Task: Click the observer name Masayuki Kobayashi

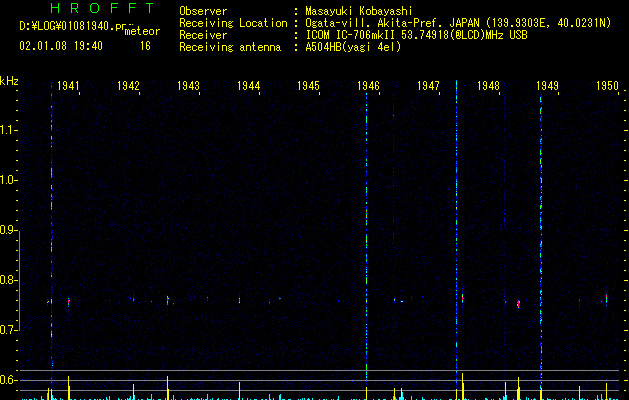Action: click(359, 11)
